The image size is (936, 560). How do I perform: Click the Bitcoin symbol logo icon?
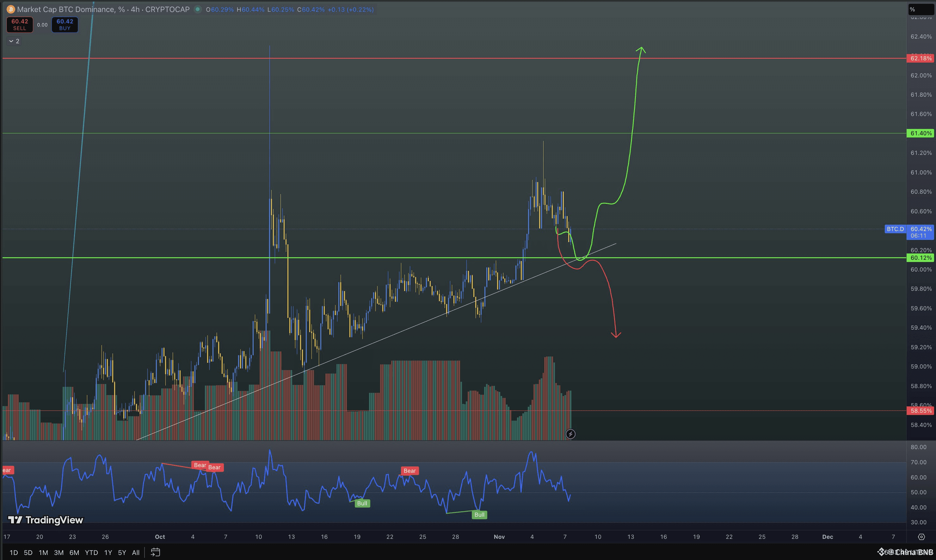point(10,9)
